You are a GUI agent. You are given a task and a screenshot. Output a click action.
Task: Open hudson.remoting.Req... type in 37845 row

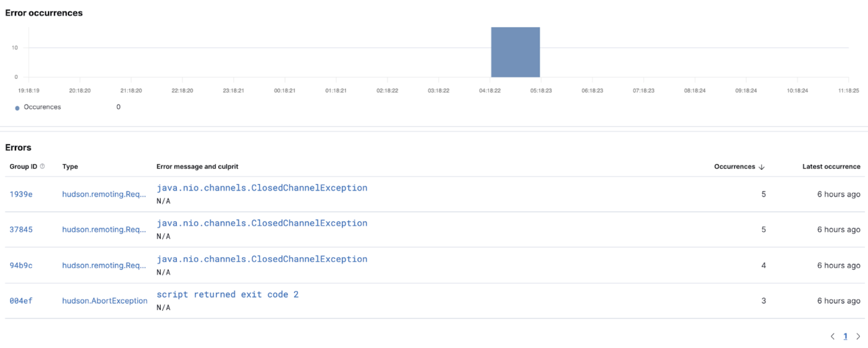click(x=104, y=229)
